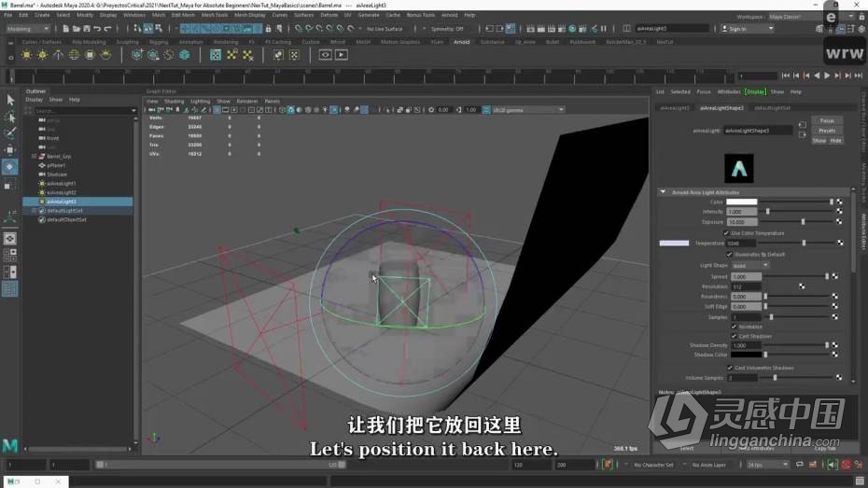Click the Outliner search field

[x=82, y=111]
